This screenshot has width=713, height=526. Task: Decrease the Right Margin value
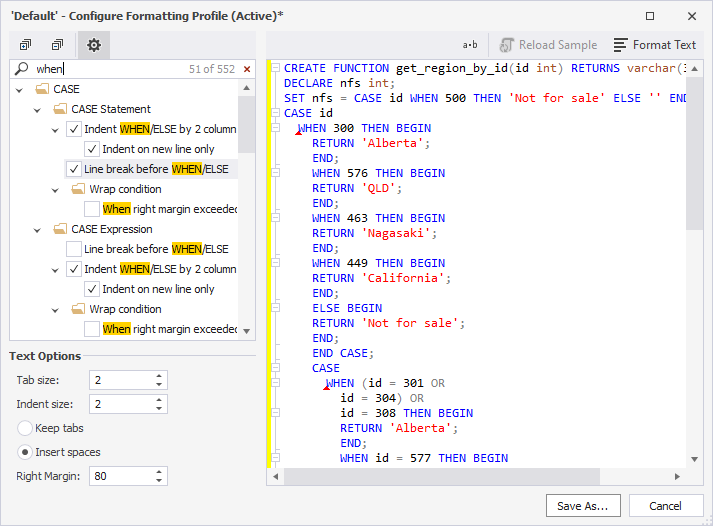coord(159,481)
